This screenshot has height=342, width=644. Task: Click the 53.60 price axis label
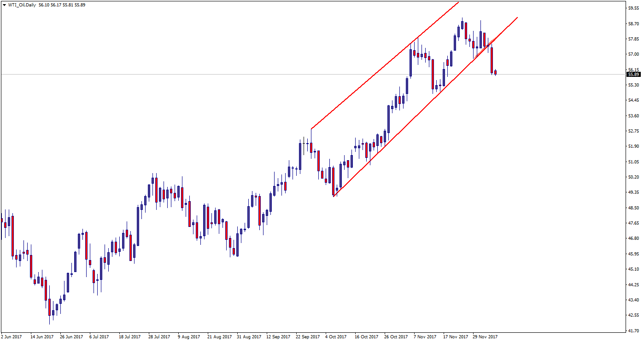633,116
